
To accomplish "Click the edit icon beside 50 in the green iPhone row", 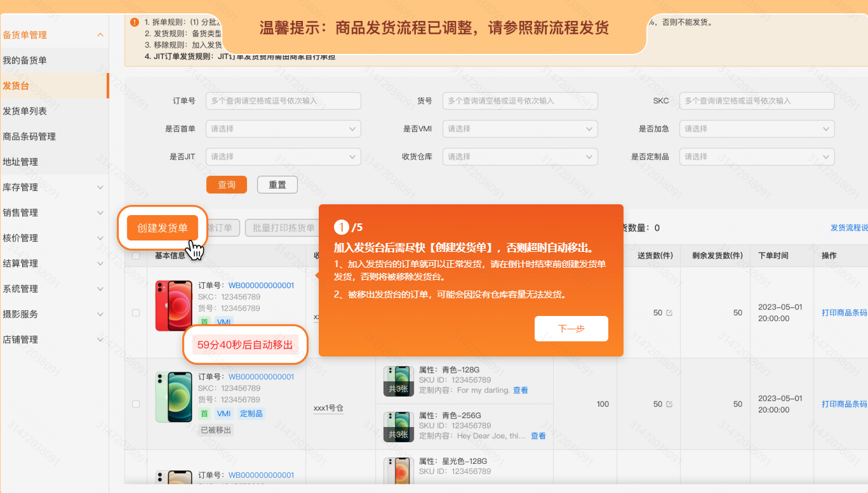I will (669, 404).
